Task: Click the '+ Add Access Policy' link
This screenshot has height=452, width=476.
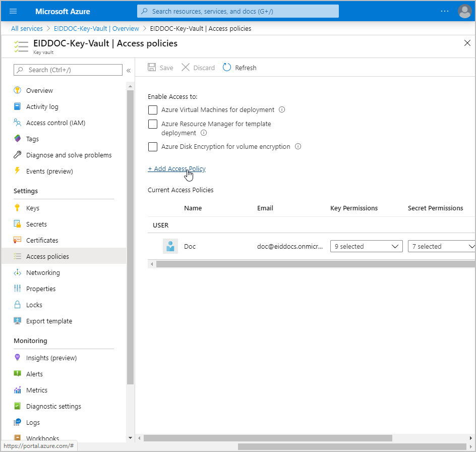Action: (176, 169)
